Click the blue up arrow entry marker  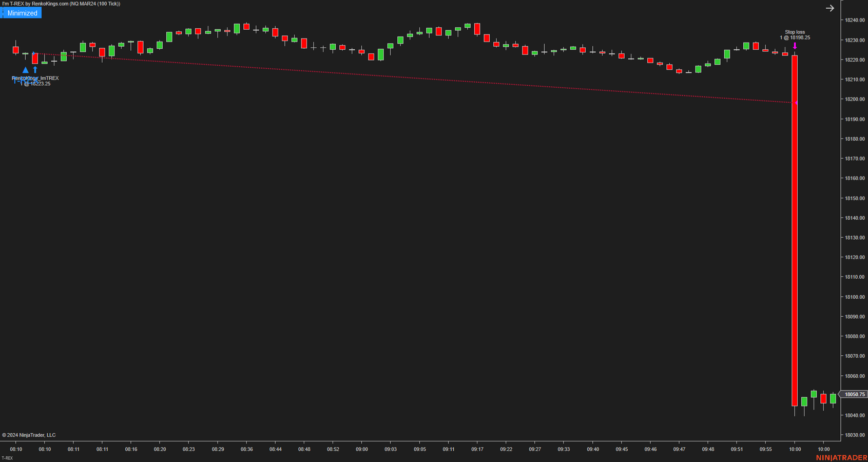[x=35, y=70]
